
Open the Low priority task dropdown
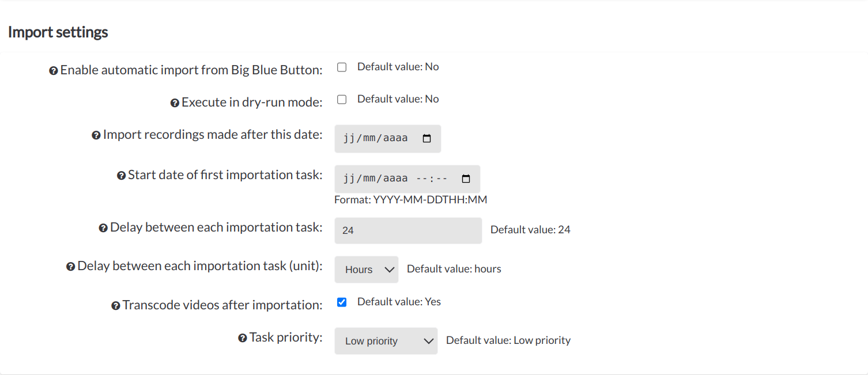click(x=386, y=341)
